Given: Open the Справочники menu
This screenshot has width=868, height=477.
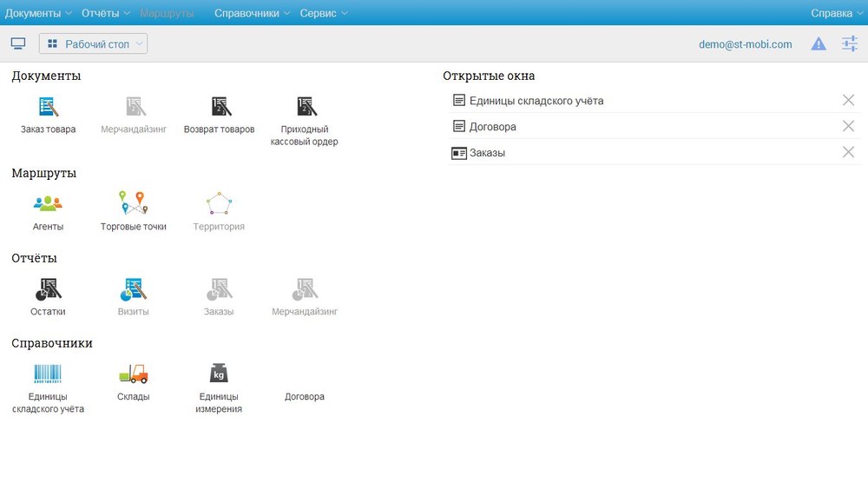Looking at the screenshot, I should pyautogui.click(x=252, y=13).
